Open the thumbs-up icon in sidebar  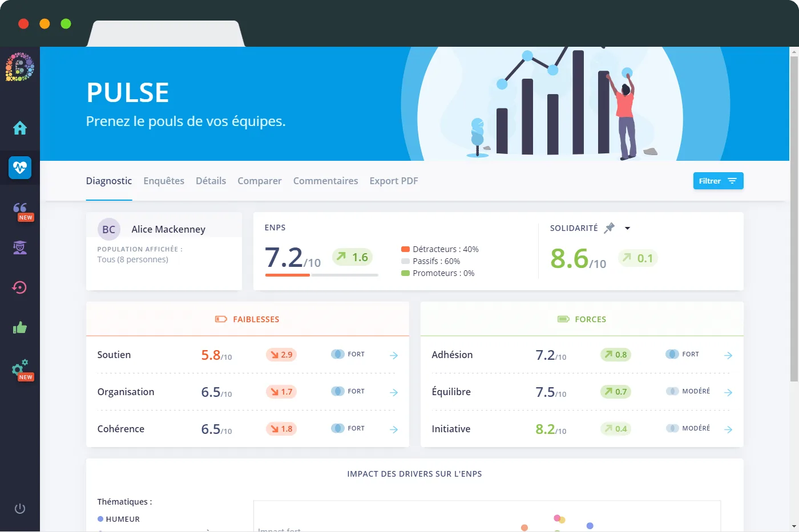pos(20,327)
